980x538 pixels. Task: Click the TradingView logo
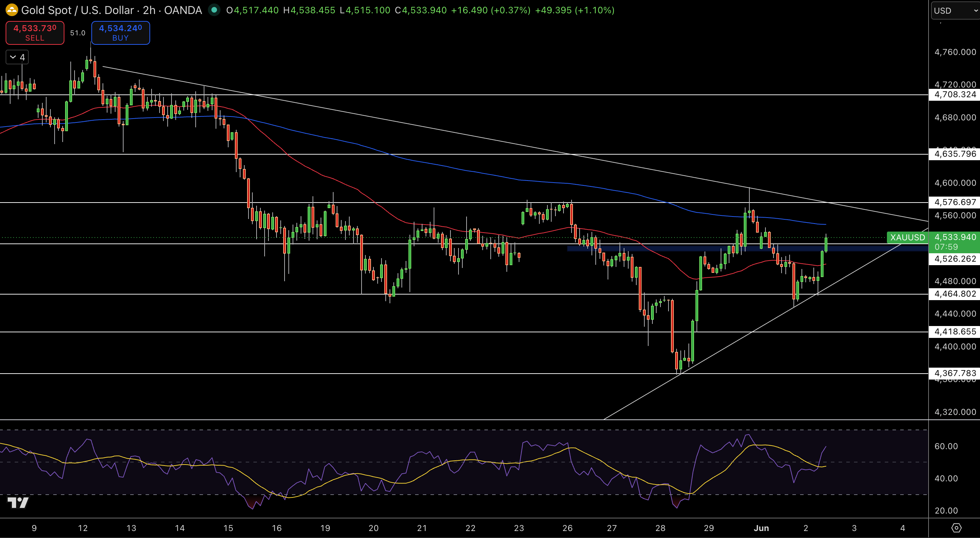coord(18,503)
